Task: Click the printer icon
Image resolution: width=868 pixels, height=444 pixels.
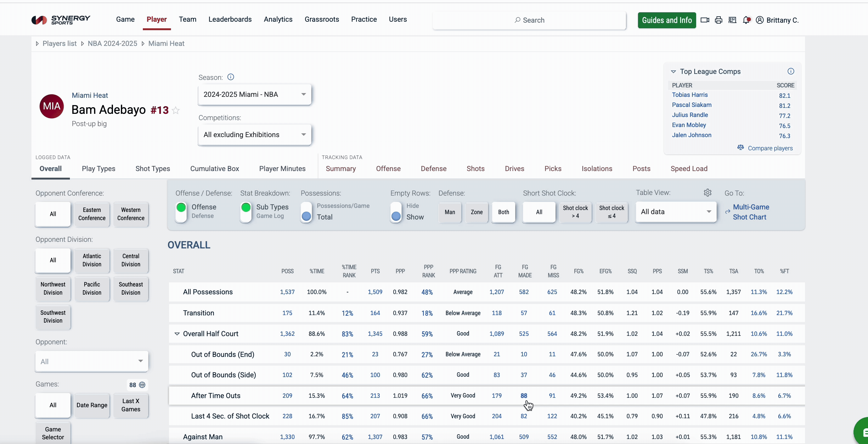Action: 719,20
